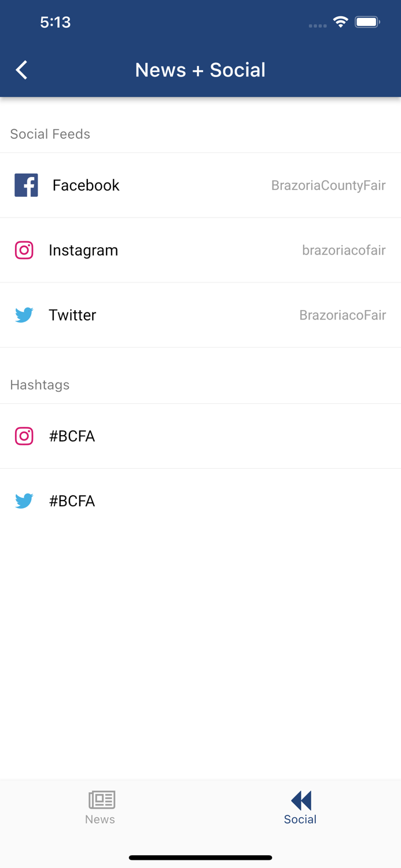Open the Instagram feed row
This screenshot has width=401, height=868.
click(x=83, y=250)
